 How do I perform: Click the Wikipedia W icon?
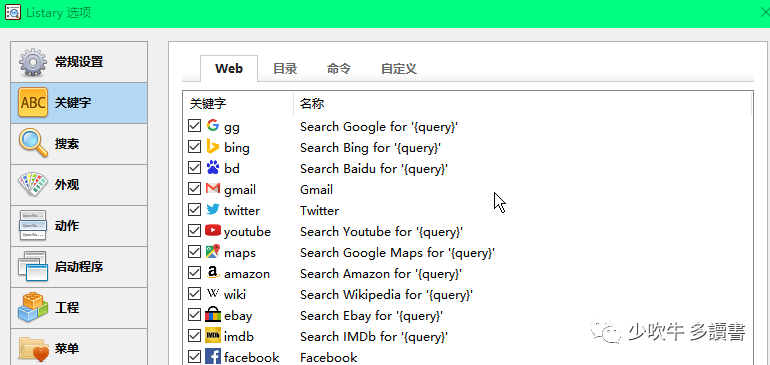point(213,294)
